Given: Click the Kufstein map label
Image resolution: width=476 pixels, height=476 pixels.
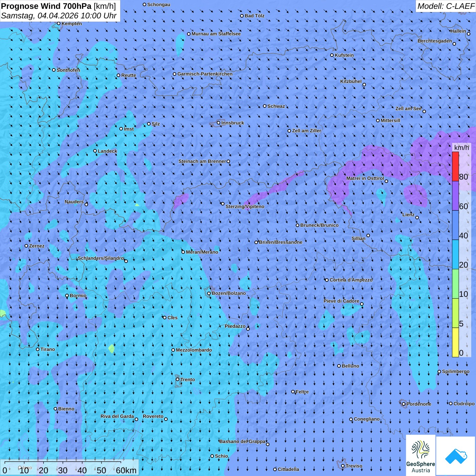Looking at the screenshot, I should 344,55.
